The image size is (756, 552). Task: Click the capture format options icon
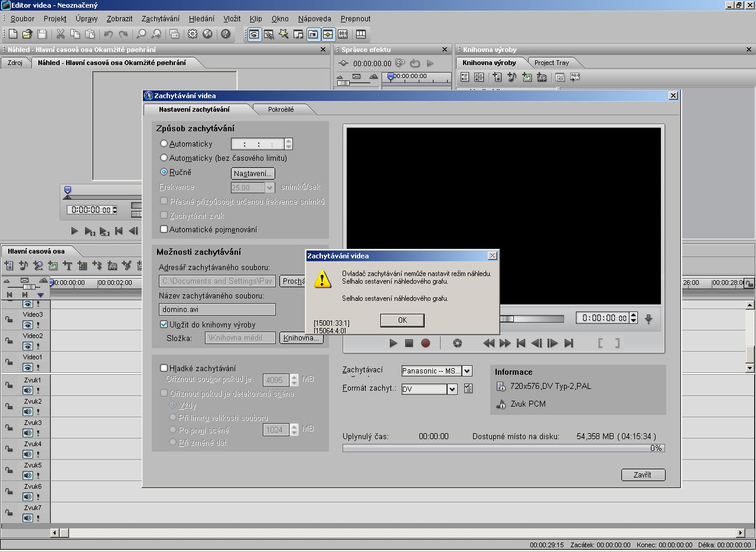point(468,389)
